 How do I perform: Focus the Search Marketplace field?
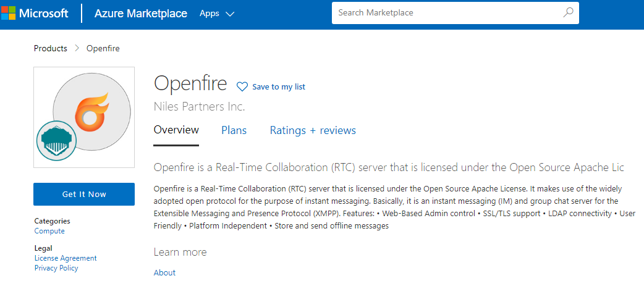445,12
